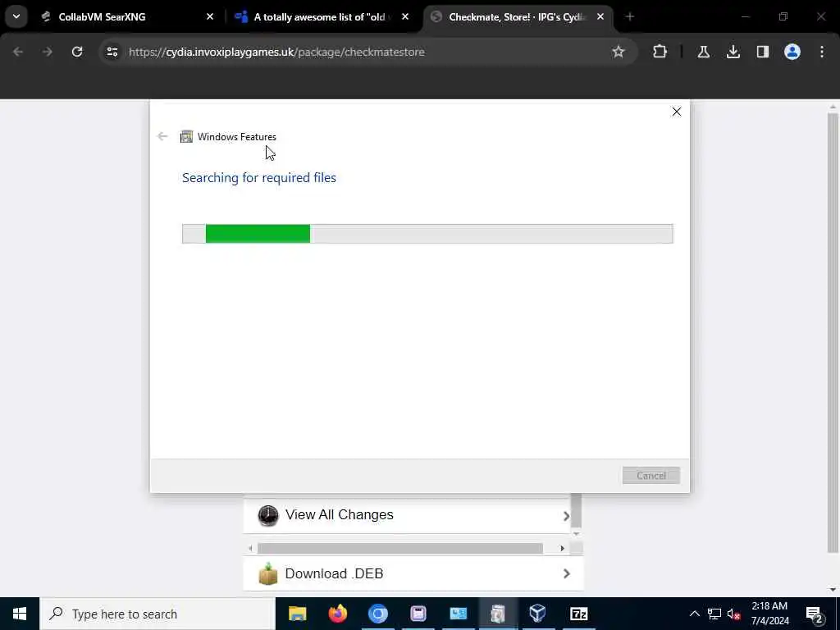Open Chrome Labs flask icon
This screenshot has width=840, height=630.
click(x=703, y=52)
